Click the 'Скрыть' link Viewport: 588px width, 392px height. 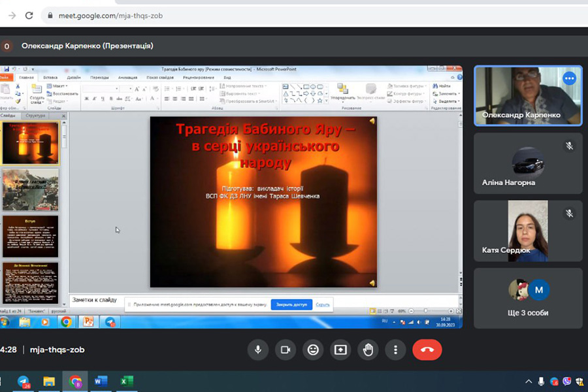pos(323,304)
